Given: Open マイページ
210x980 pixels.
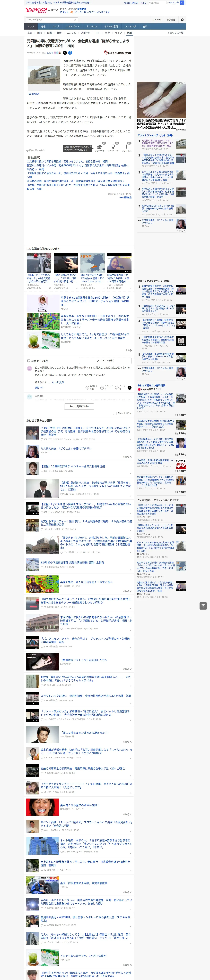Looking at the screenshot, I should 157,19.
